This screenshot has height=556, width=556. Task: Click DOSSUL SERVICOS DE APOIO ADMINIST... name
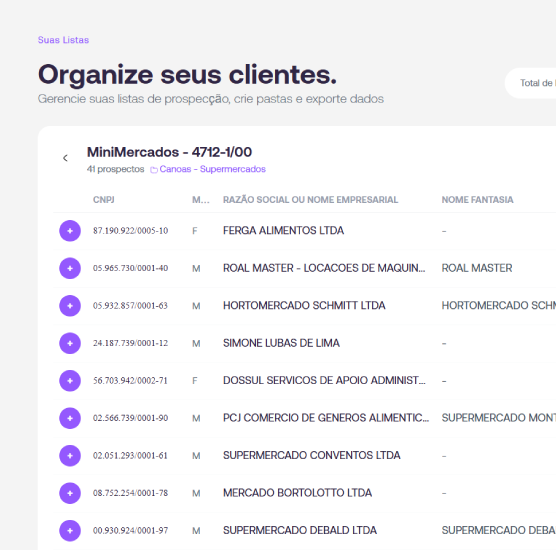coord(324,380)
